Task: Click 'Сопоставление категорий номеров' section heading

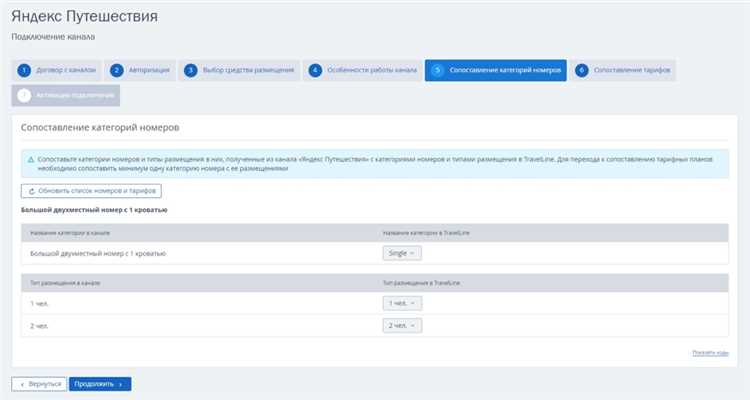Action: [x=100, y=128]
